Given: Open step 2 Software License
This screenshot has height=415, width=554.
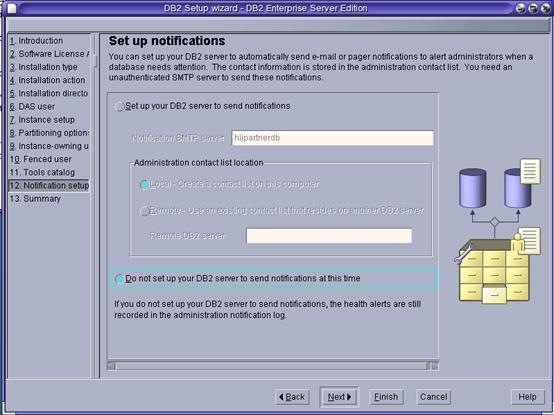Looking at the screenshot, I should pyautogui.click(x=49, y=54).
